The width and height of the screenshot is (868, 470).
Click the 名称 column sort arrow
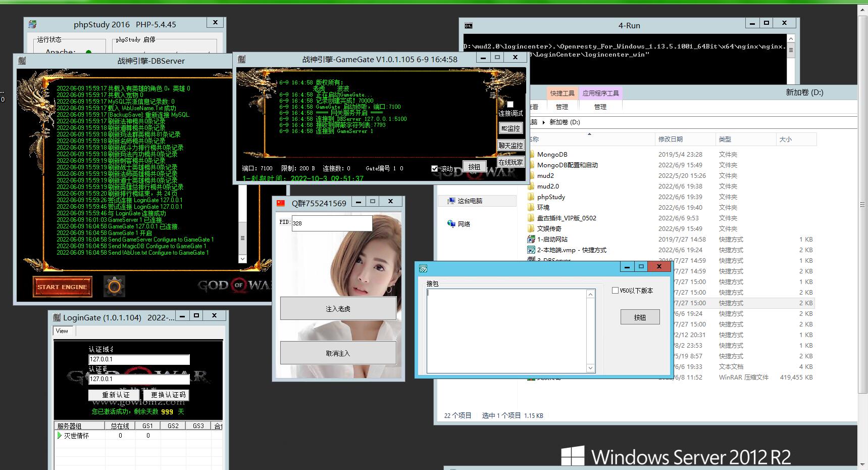click(589, 134)
